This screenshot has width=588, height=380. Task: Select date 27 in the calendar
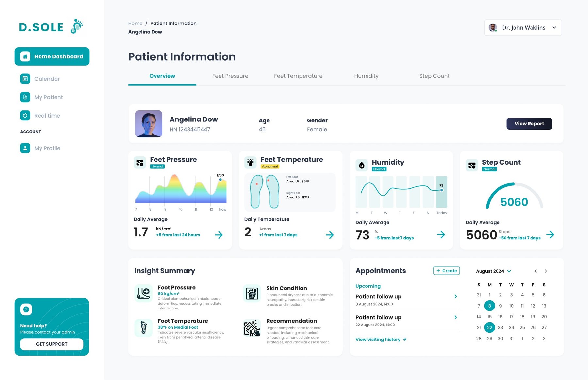point(544,327)
